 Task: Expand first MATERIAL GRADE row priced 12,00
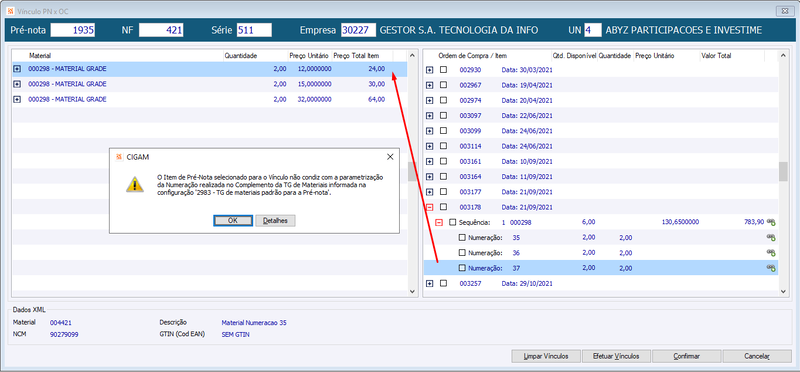(x=17, y=69)
